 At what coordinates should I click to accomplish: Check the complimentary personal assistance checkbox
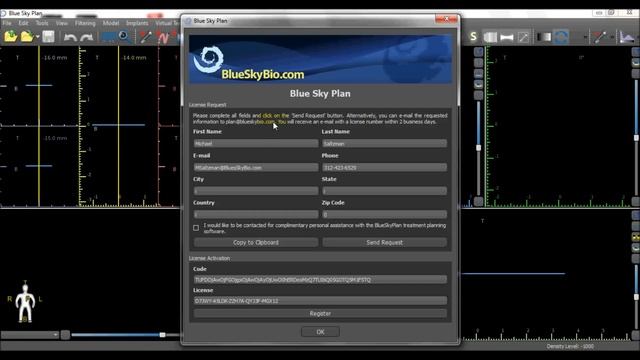[196, 228]
